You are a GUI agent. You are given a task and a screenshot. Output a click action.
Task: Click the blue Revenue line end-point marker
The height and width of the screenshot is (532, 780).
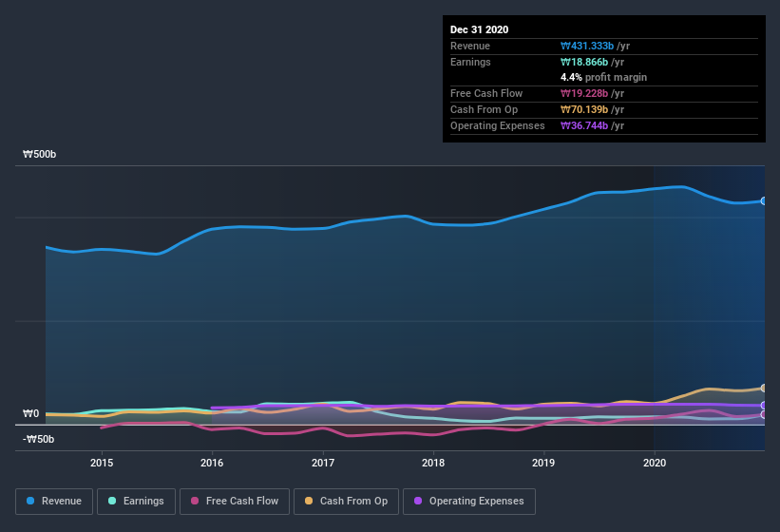[764, 200]
